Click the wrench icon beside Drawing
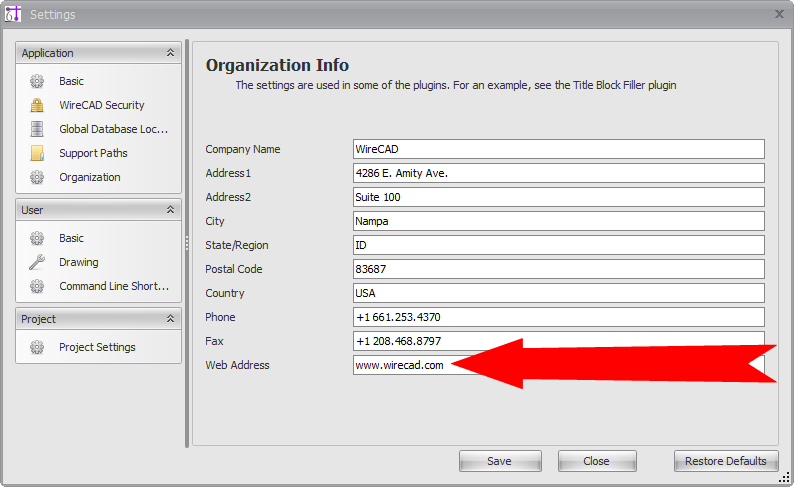This screenshot has width=794, height=487. point(37,262)
